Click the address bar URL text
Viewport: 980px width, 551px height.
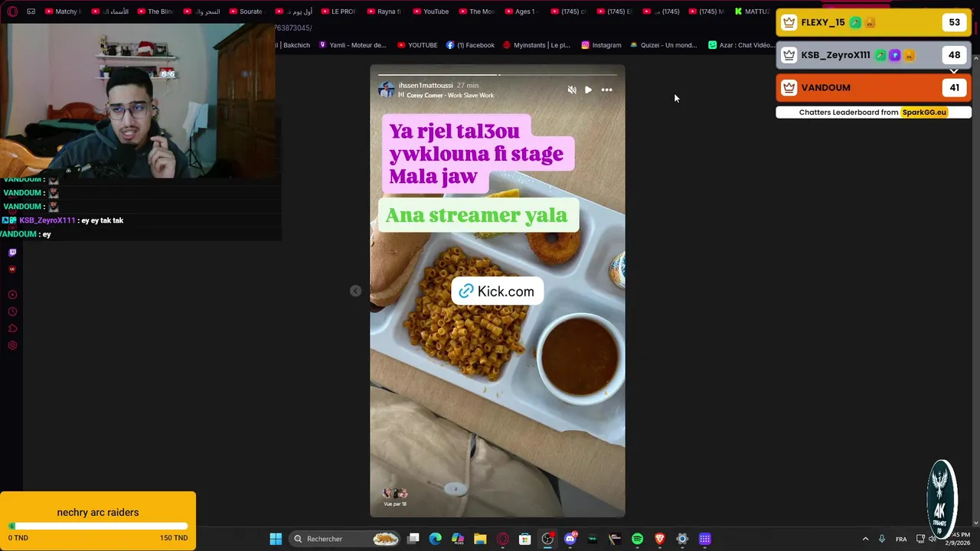[x=294, y=28]
